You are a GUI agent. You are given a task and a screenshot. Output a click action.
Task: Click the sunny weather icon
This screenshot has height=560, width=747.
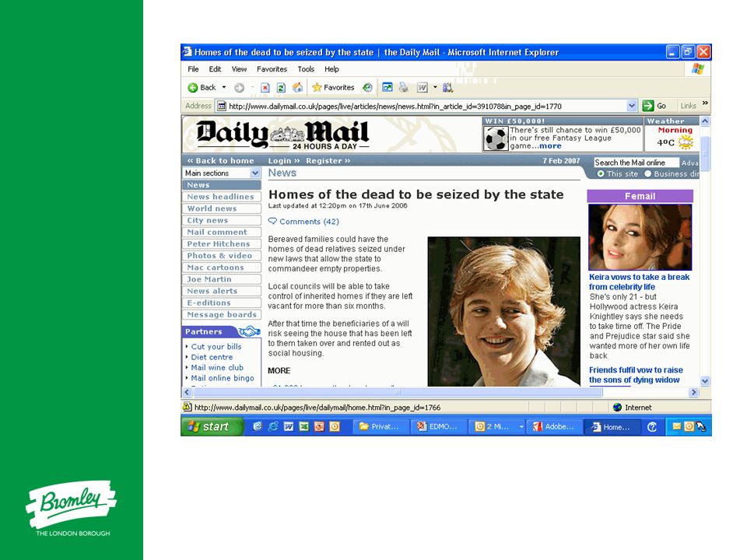[686, 142]
